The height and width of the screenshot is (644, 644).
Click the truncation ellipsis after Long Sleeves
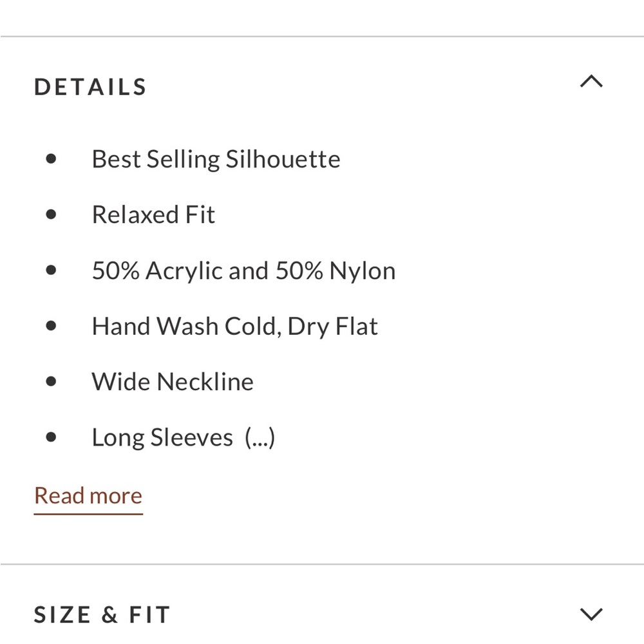(x=260, y=438)
